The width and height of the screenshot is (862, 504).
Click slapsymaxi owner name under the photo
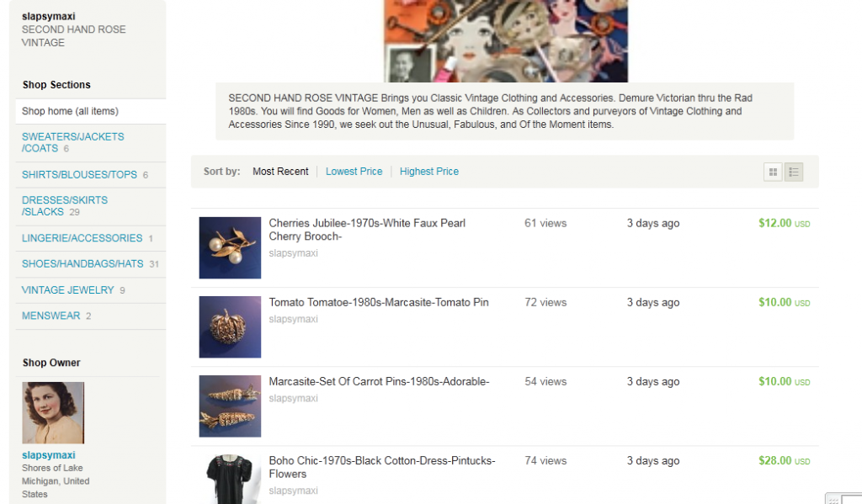tap(48, 455)
